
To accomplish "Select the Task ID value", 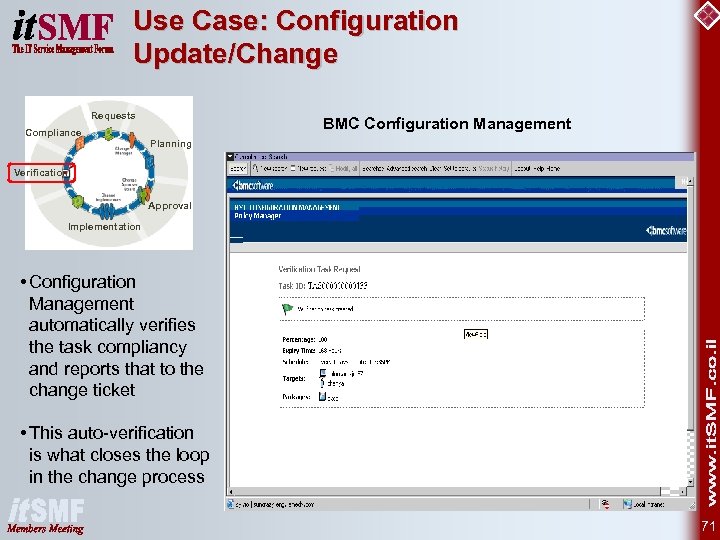I will pyautogui.click(x=337, y=286).
